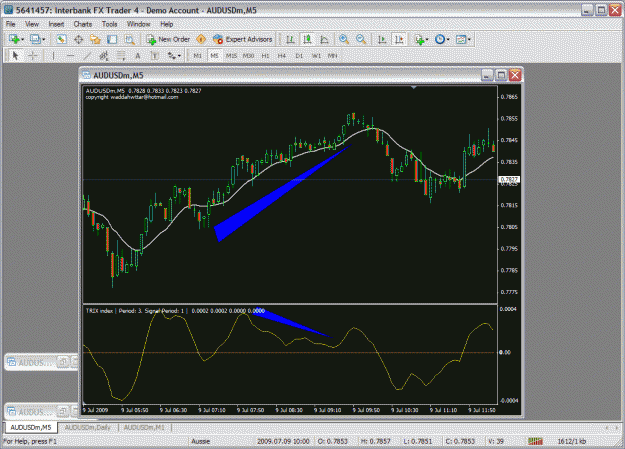The width and height of the screenshot is (625, 449).
Task: Click the TRIX index indicator label
Action: coord(99,311)
